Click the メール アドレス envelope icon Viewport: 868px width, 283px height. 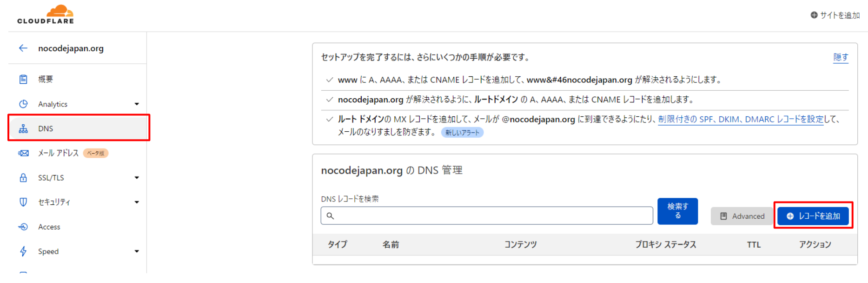click(x=23, y=153)
